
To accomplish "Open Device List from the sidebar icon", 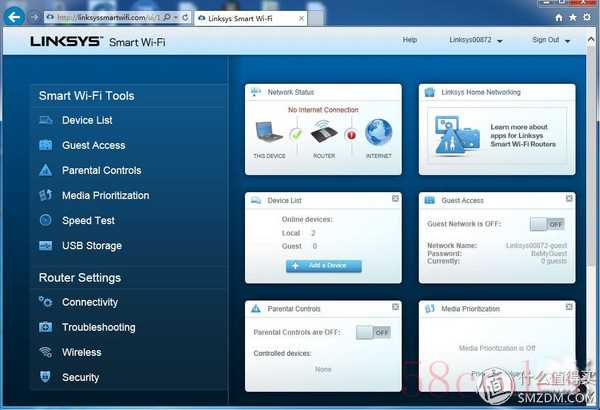I will click(45, 121).
